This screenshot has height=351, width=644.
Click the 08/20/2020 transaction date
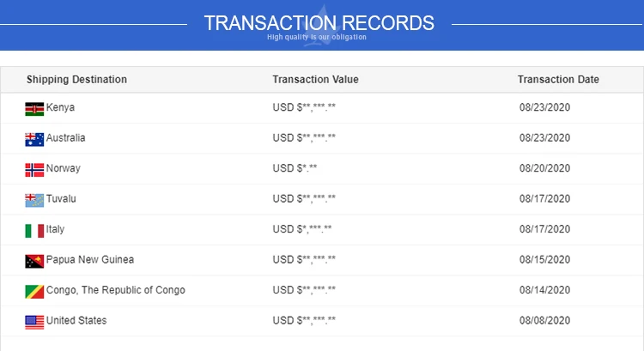544,169
